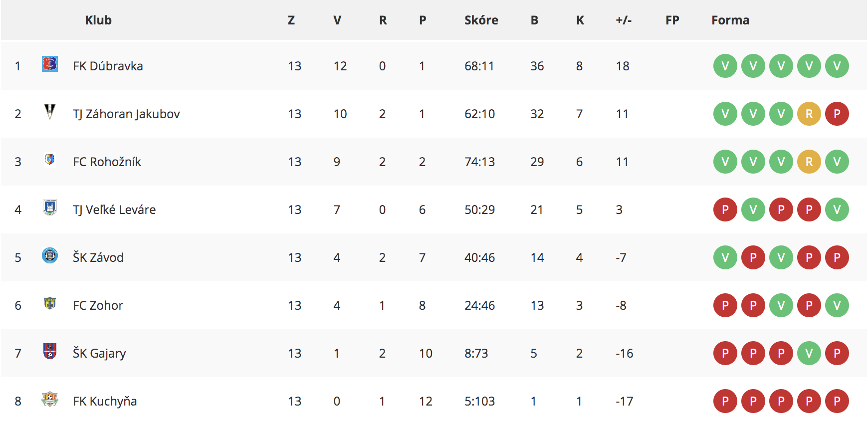Open the ŠK Závod team name link
This screenshot has height=427, width=868.
point(98,257)
